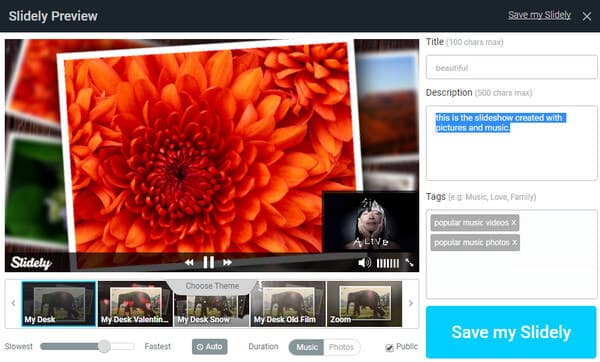The width and height of the screenshot is (600, 362).
Task: Click the empty area of Tags field
Action: [x=512, y=274]
